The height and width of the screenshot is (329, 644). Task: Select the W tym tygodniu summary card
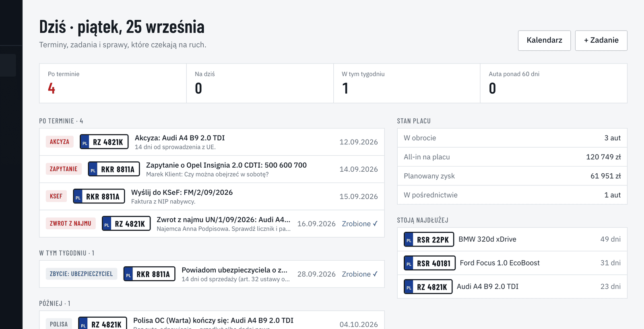coord(407,83)
